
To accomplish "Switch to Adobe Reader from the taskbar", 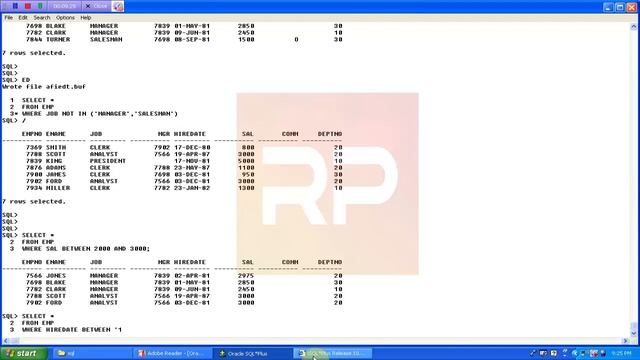I will (172, 353).
